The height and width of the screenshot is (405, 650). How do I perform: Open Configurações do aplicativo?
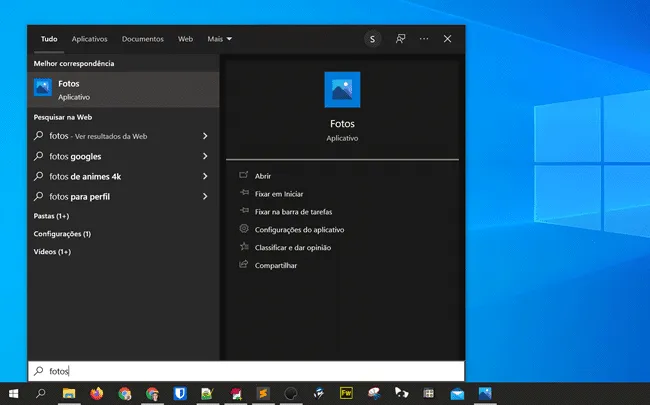(x=299, y=230)
